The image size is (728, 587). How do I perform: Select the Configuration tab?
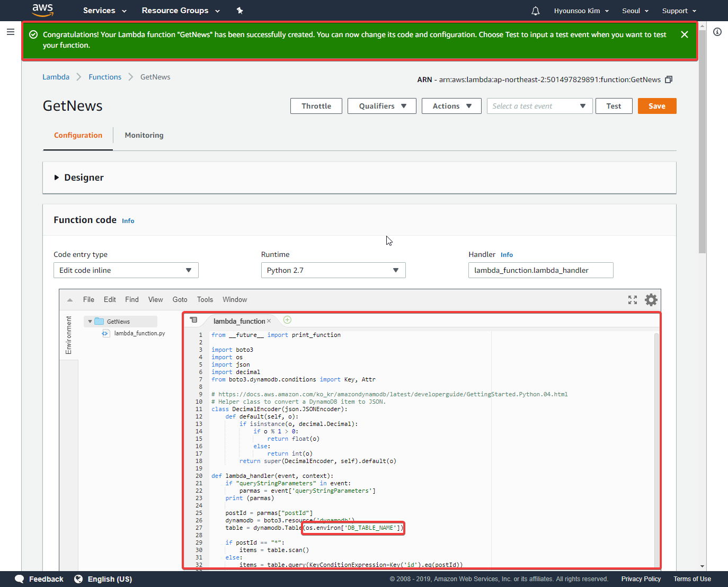tap(78, 135)
